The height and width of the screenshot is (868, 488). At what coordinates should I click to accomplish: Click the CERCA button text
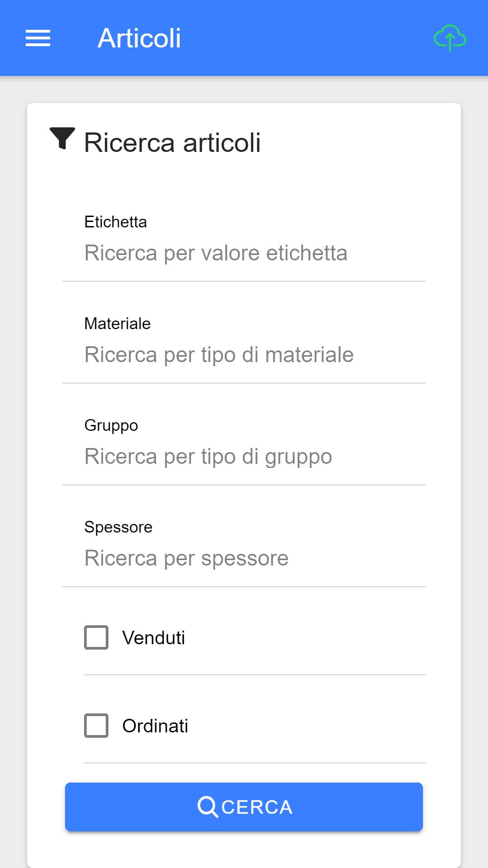pos(257,807)
